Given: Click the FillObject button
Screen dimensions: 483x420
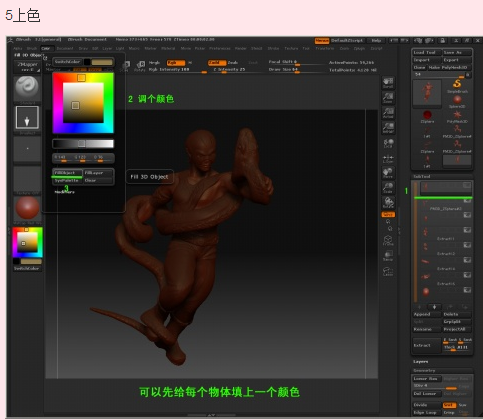Looking at the screenshot, I should (68, 173).
